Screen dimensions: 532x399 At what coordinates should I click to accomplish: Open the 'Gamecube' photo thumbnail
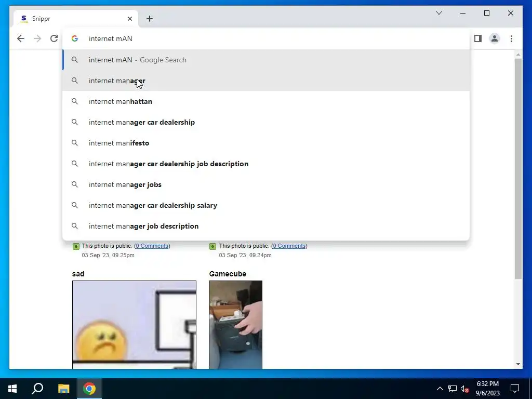point(235,325)
